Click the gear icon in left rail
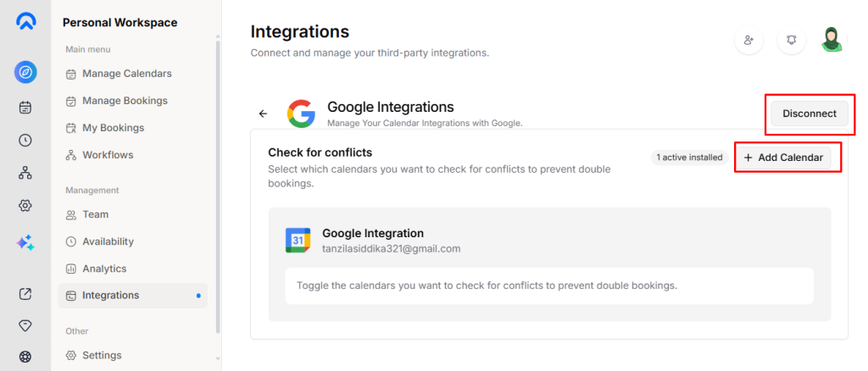868x371 pixels. 25,206
